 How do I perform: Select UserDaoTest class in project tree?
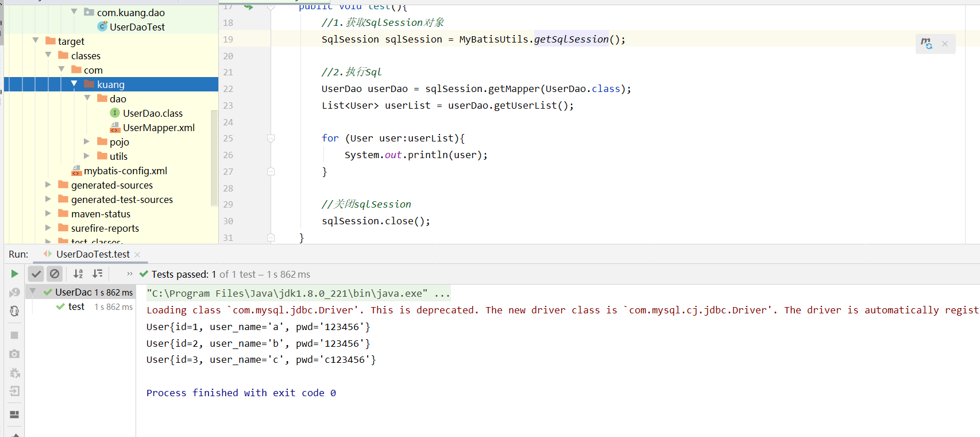[137, 27]
